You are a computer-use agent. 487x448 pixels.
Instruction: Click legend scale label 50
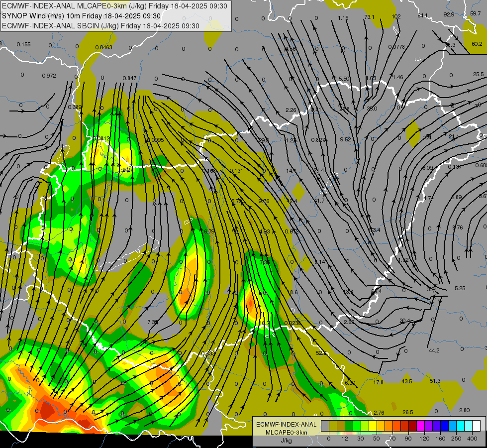coord(377,439)
